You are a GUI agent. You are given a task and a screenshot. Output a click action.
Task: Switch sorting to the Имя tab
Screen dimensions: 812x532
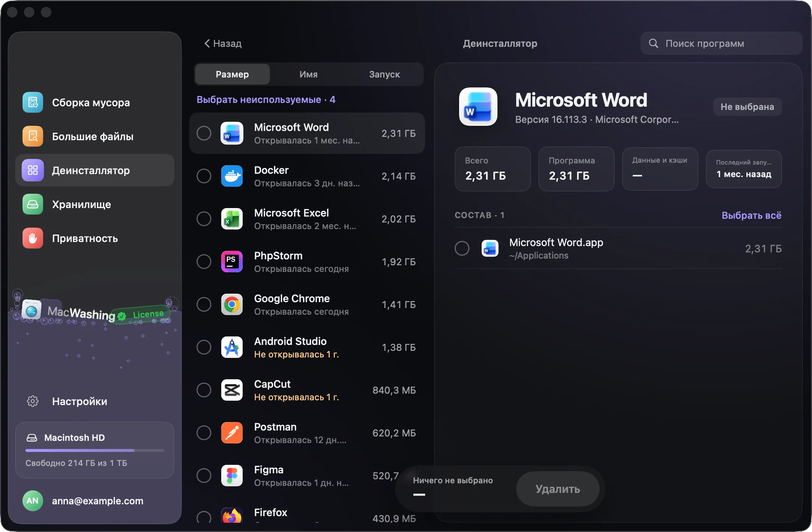click(309, 74)
